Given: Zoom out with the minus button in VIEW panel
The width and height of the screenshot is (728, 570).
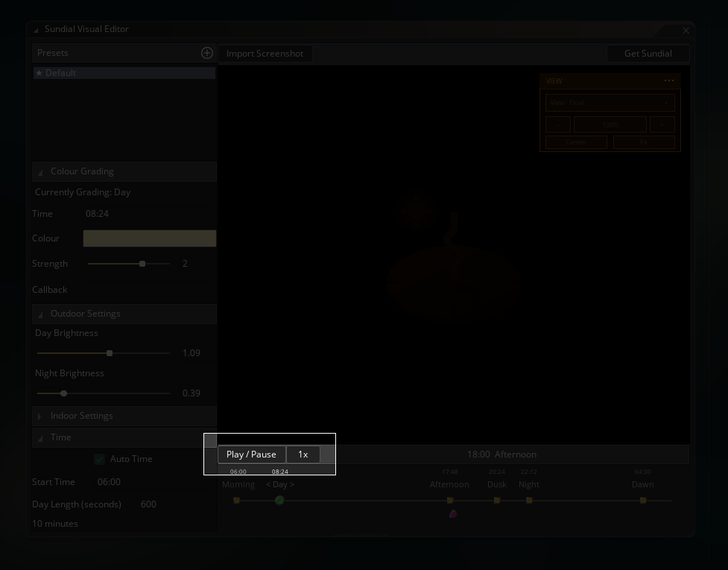Looking at the screenshot, I should [557, 125].
